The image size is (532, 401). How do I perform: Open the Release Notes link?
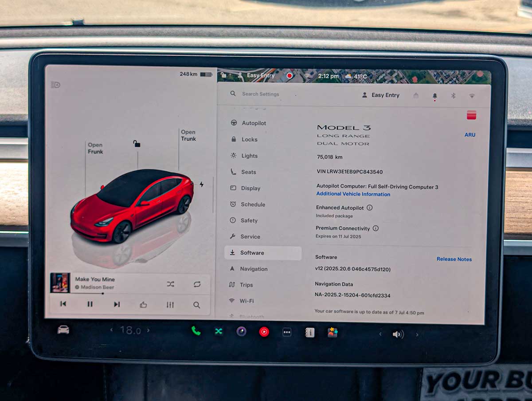tap(454, 259)
